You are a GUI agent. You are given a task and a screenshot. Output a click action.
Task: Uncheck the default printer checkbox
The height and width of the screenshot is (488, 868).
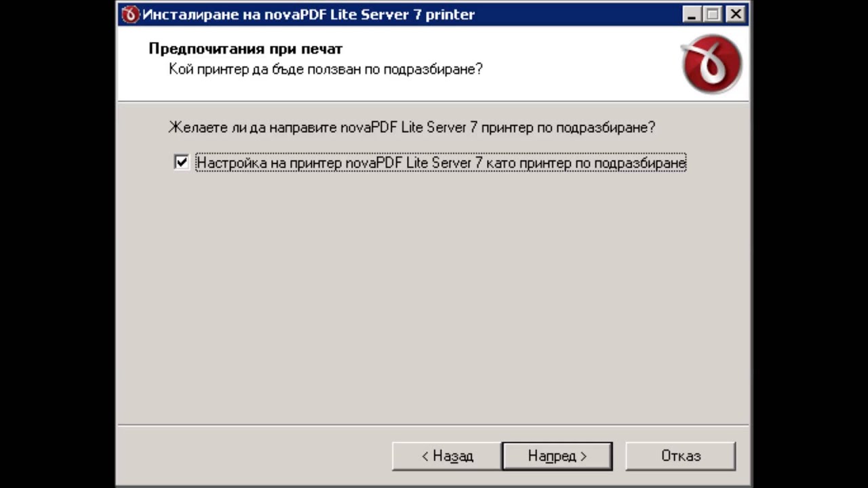click(181, 163)
